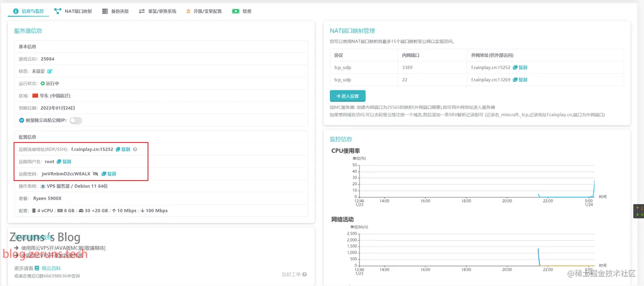644x286 pixels.
Task: Click the 进入设置 button
Action: (x=348, y=96)
